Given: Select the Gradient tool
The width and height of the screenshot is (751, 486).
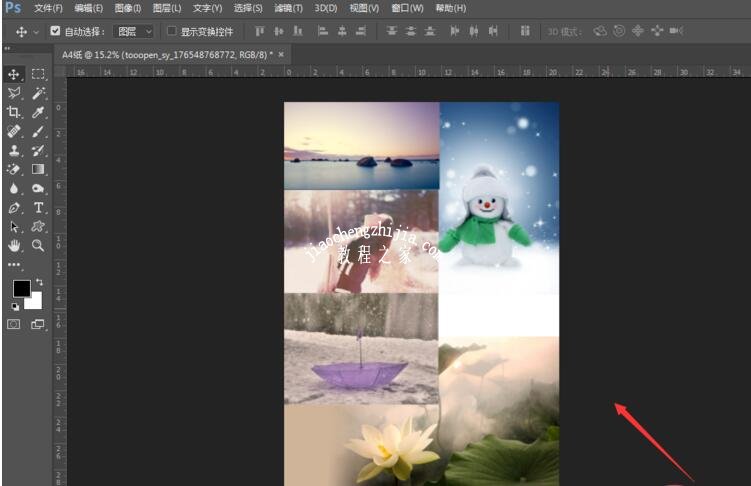Looking at the screenshot, I should [38, 170].
